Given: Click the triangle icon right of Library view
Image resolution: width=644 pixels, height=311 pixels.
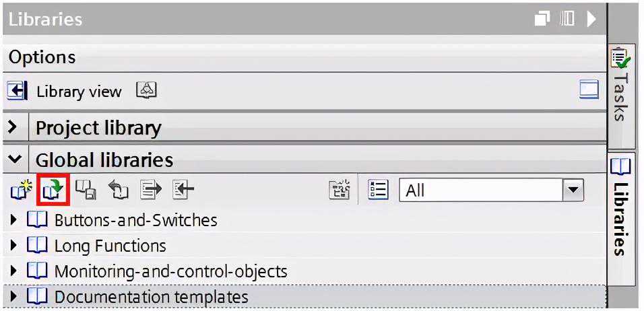Looking at the screenshot, I should click(146, 90).
